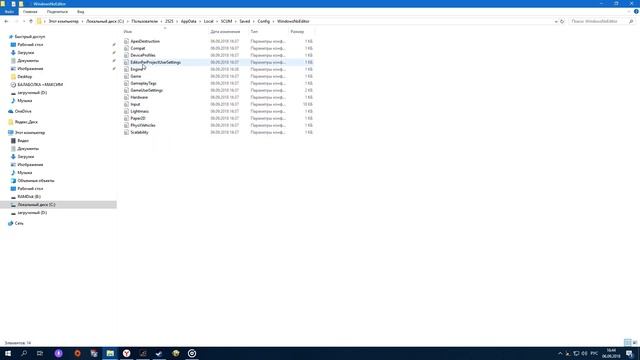Expand the ribbon with the chevron
This screenshot has height=360, width=640.
pos(629,11)
